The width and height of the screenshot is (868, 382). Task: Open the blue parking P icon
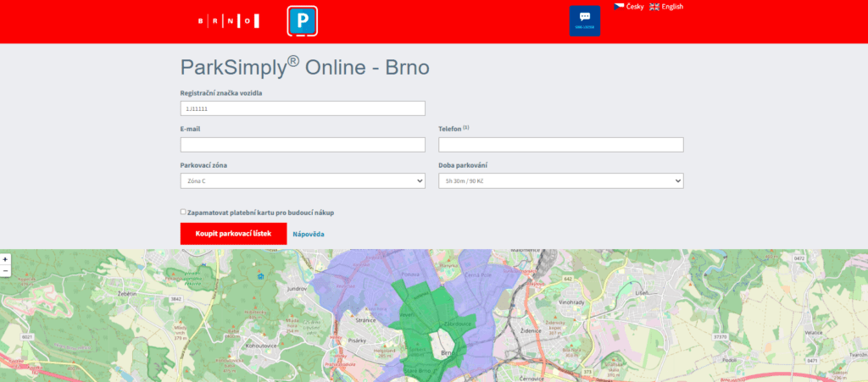[303, 21]
